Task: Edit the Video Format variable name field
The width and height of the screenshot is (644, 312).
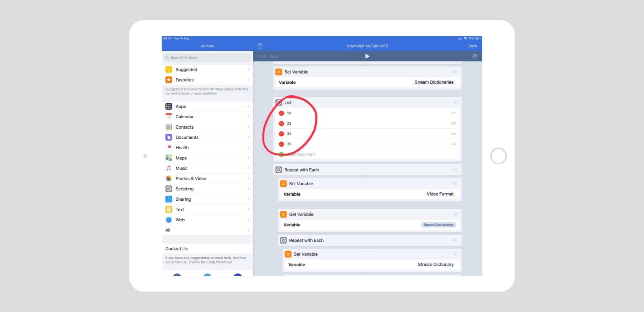Action: 440,194
